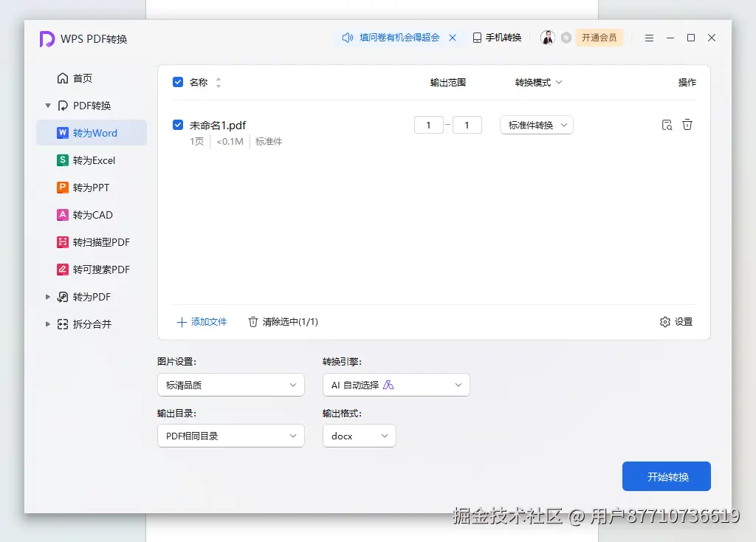This screenshot has width=756, height=542.
Task: Open 设置 gear settings
Action: [676, 322]
